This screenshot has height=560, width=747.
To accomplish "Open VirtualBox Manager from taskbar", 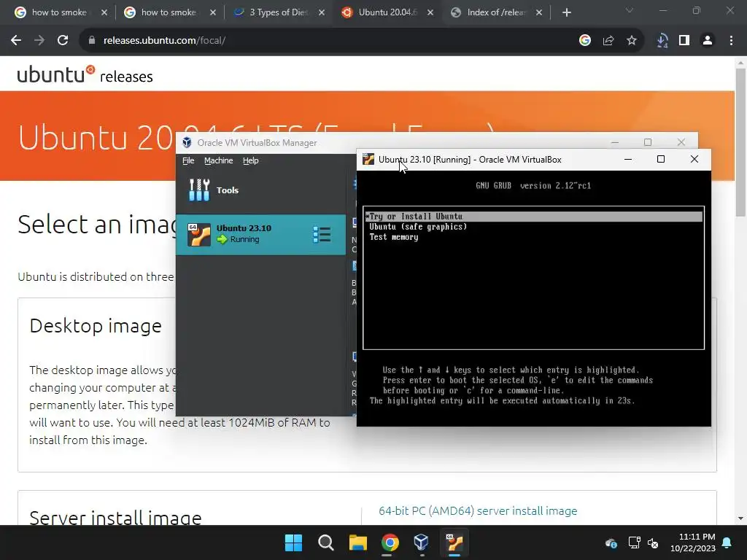I will click(x=422, y=542).
